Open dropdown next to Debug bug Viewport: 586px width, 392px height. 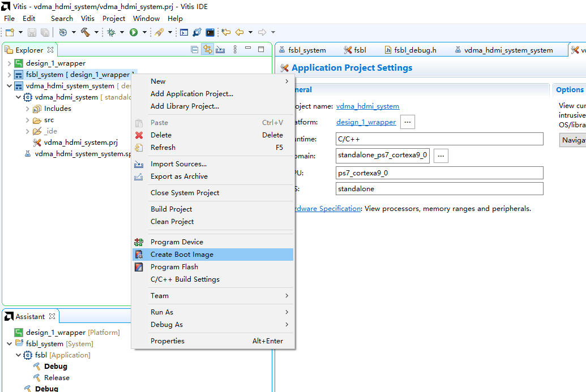click(x=122, y=32)
